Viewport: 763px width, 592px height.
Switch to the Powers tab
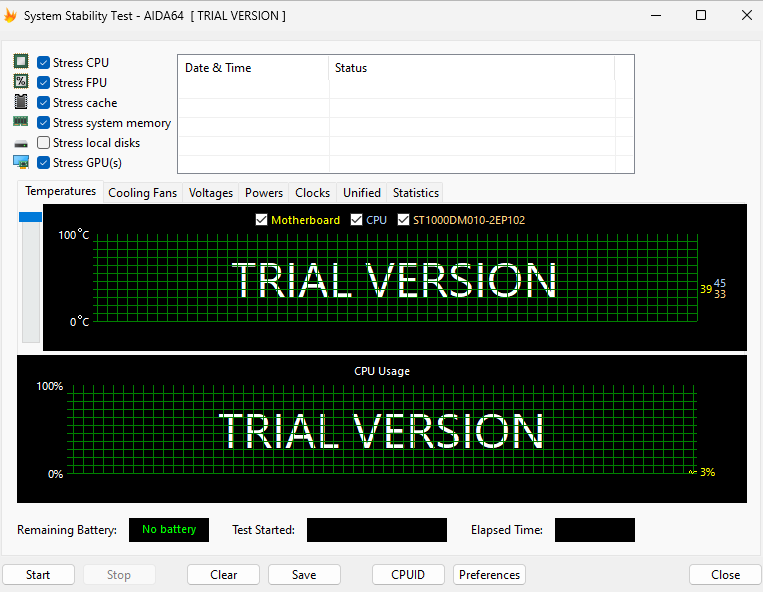[x=264, y=193]
